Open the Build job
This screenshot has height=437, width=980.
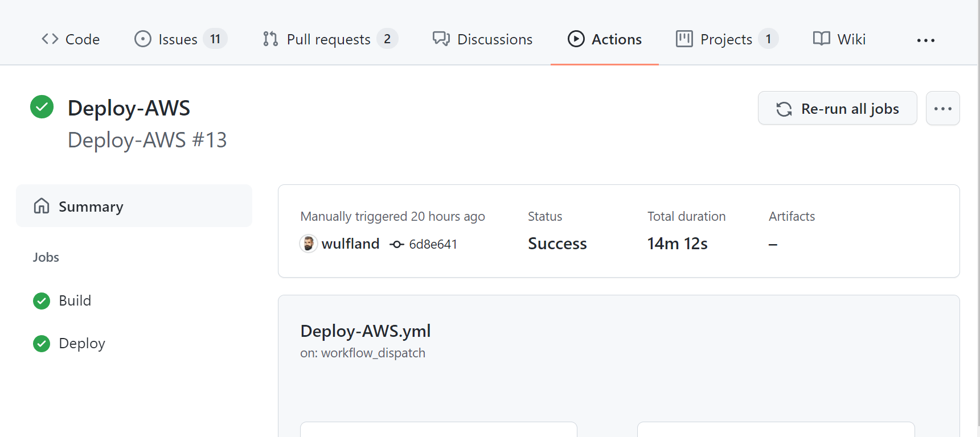[x=75, y=300]
